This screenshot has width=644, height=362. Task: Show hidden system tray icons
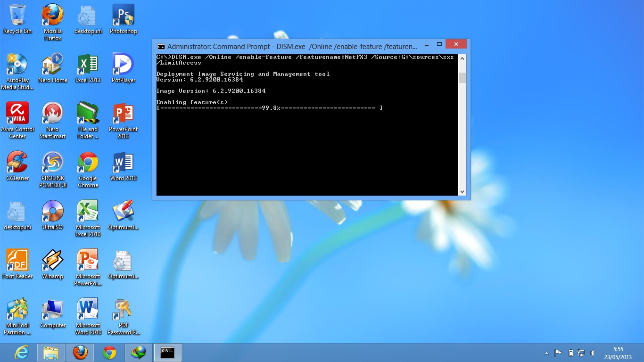point(547,353)
